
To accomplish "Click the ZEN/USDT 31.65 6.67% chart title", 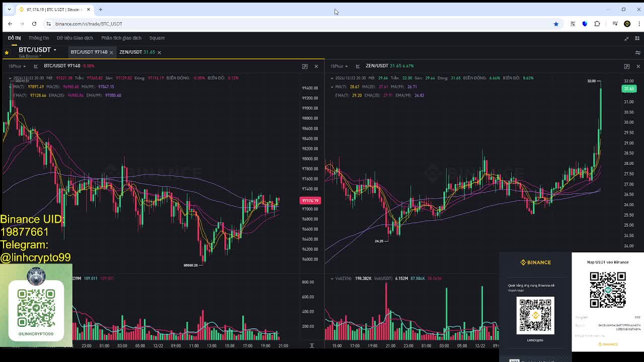I will pos(389,66).
